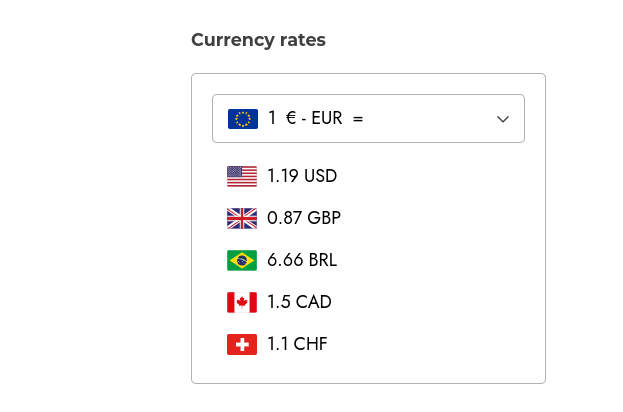Open the EUR base currency dropdown

[x=368, y=118]
